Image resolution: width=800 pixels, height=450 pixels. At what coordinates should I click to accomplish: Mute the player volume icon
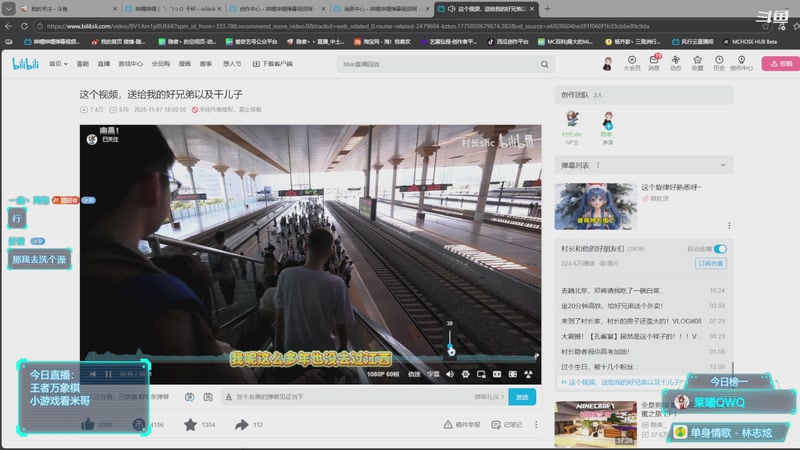(449, 374)
